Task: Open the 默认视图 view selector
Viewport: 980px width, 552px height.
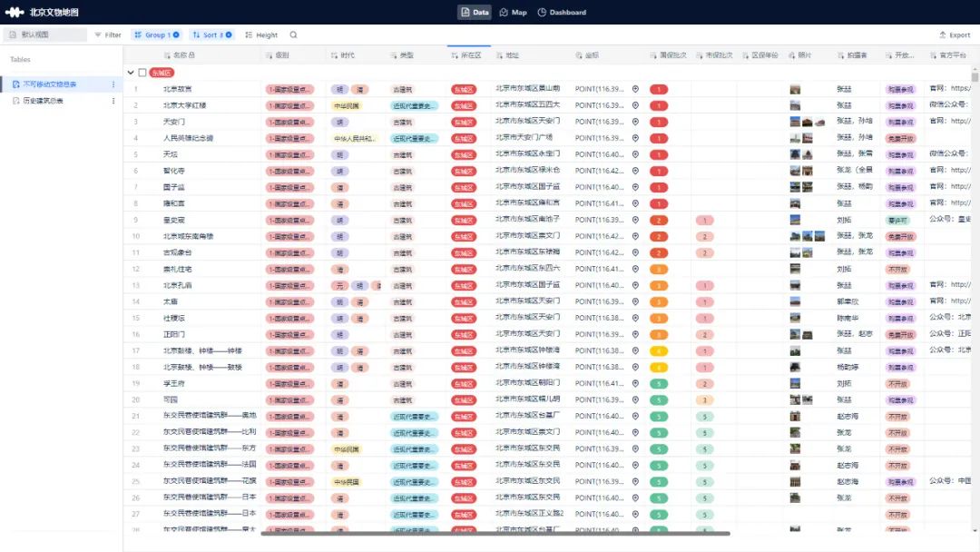Action: pos(44,35)
